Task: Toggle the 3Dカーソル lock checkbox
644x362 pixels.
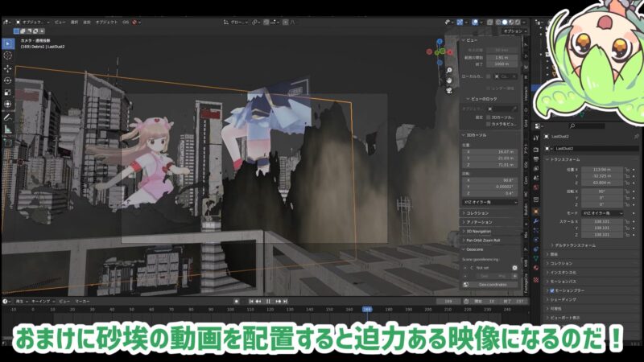Action: point(490,117)
